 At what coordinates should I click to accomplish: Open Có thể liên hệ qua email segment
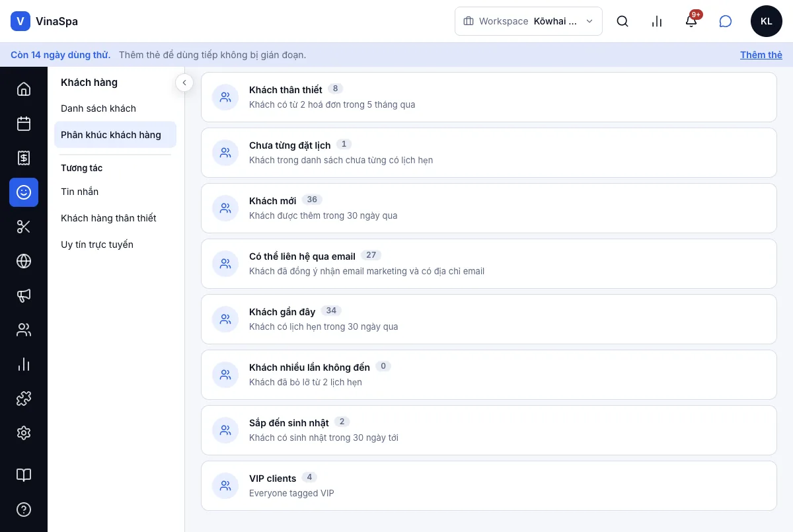coord(489,264)
